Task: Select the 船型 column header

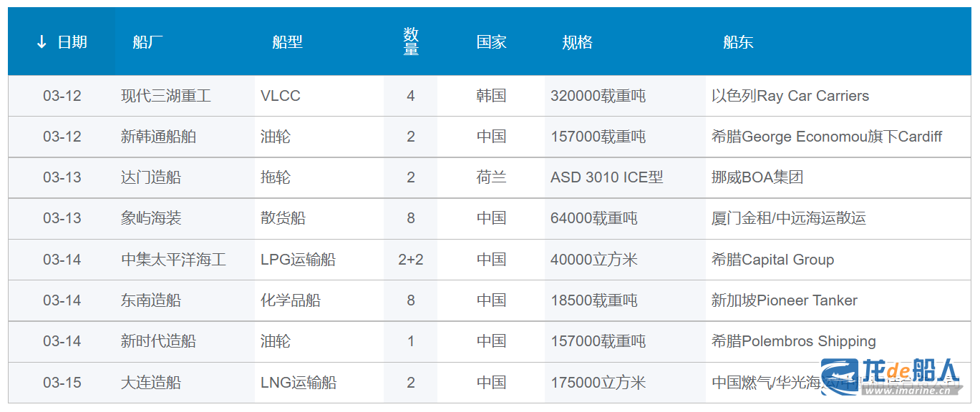Action: pyautogui.click(x=287, y=42)
